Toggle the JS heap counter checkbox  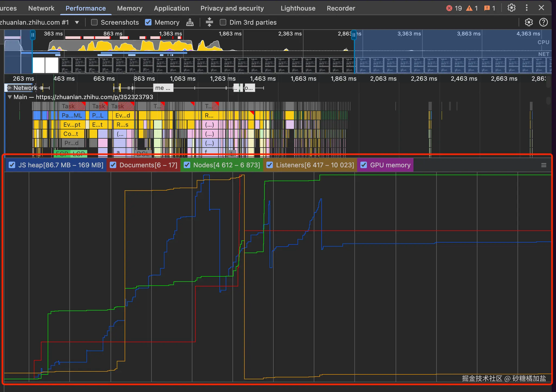pyautogui.click(x=12, y=165)
